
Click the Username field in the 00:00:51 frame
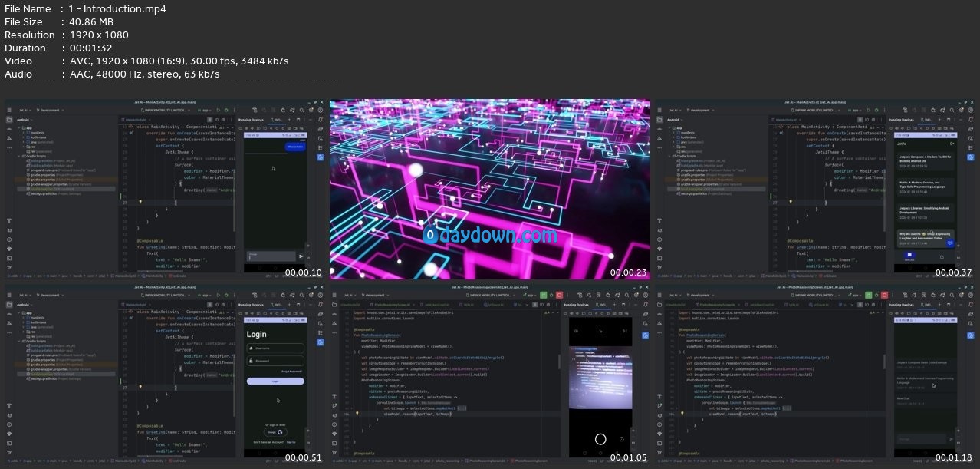pyautogui.click(x=275, y=348)
